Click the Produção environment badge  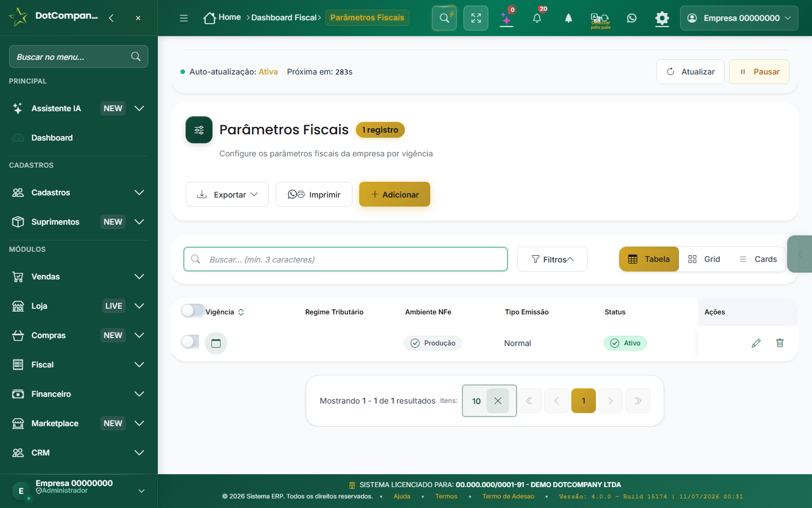click(x=433, y=343)
